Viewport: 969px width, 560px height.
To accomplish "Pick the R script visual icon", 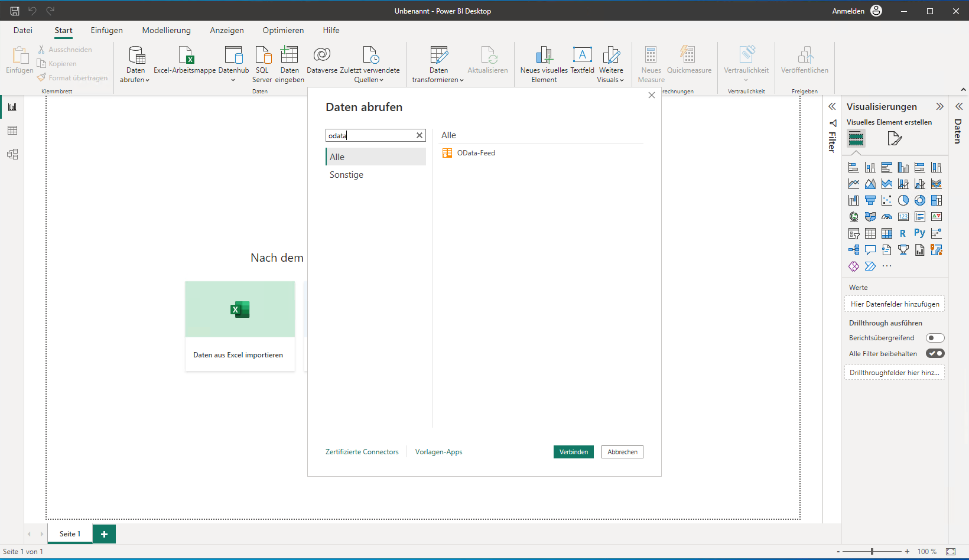I will pyautogui.click(x=903, y=233).
